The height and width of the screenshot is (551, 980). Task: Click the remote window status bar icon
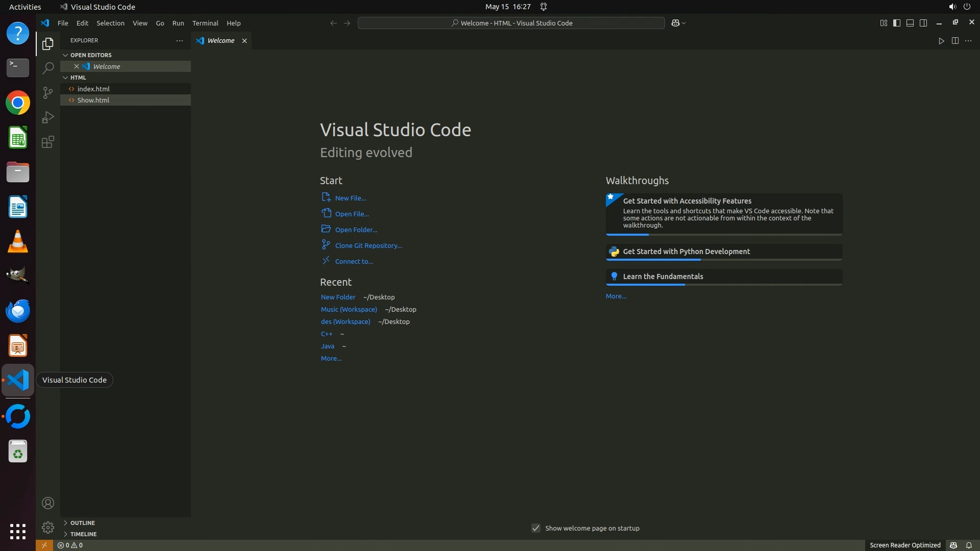[44, 545]
